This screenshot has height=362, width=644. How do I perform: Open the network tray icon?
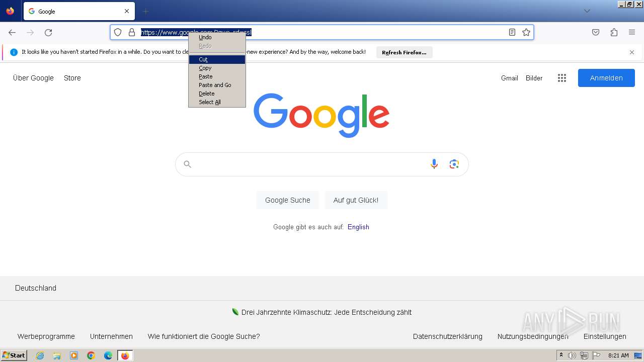[584, 355]
